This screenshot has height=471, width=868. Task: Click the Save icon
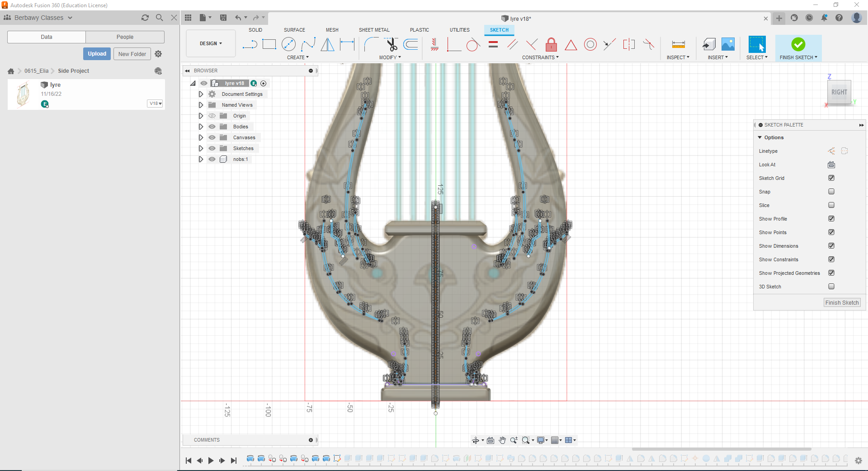click(x=223, y=18)
